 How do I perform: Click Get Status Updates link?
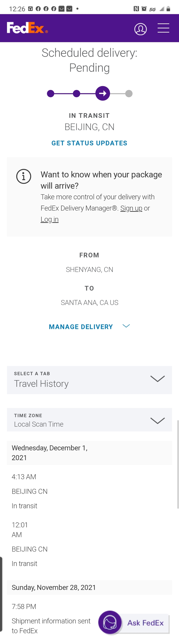click(89, 143)
